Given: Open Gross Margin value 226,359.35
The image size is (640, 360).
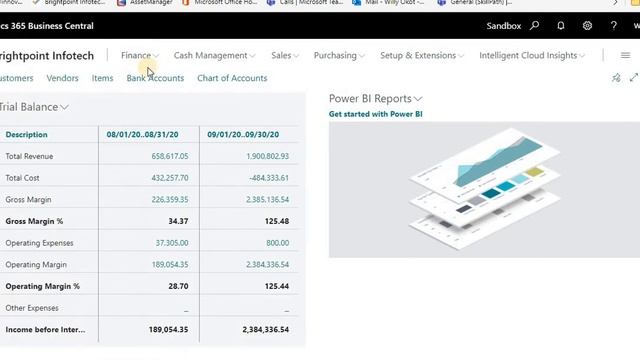Looking at the screenshot, I should tap(170, 200).
